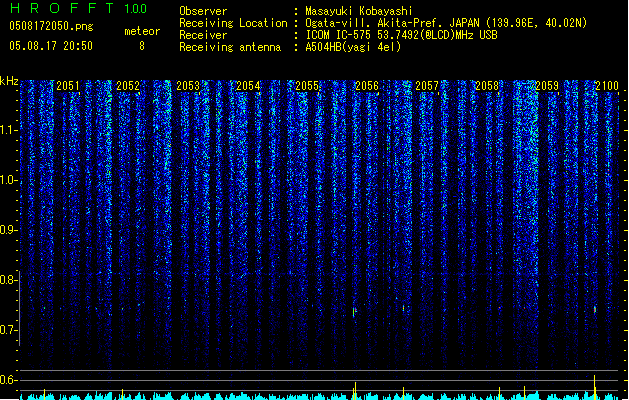Image resolution: width=629 pixels, height=400 pixels.
Task: Click the 2058 time marker
Action: tap(487, 86)
